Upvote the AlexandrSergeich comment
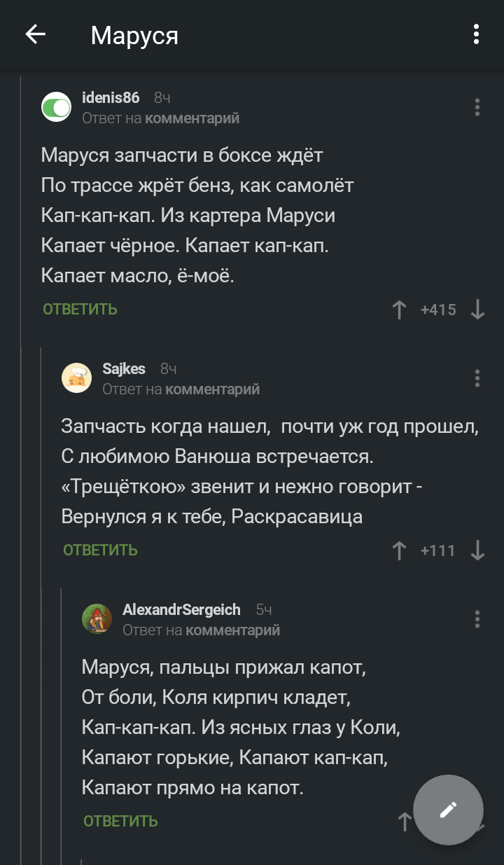Image resolution: width=504 pixels, height=865 pixels. point(404,822)
